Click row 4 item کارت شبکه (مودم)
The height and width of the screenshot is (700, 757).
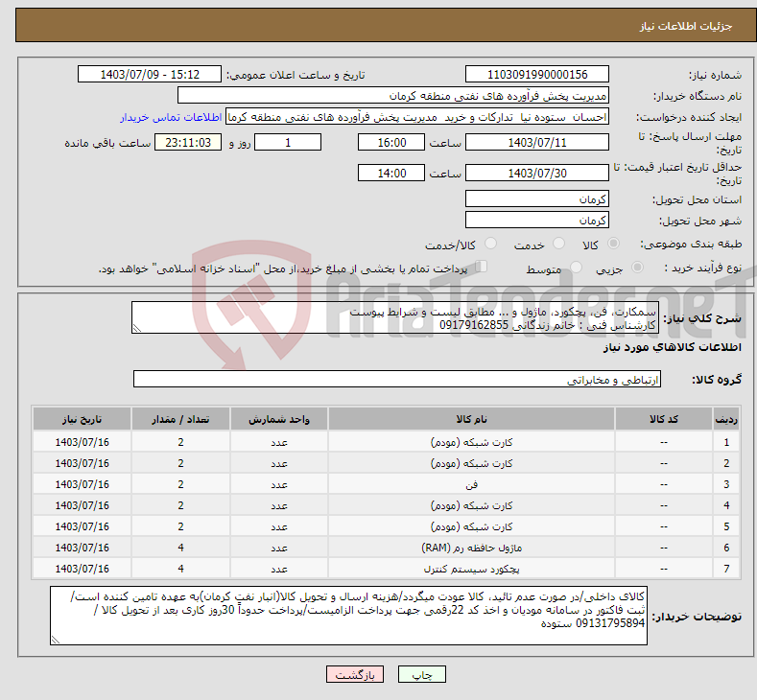[x=471, y=505]
